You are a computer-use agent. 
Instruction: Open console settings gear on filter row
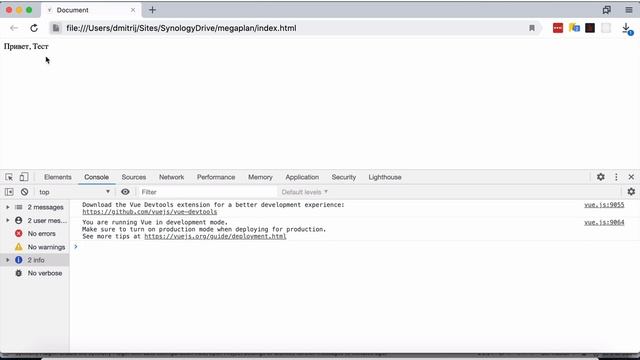click(631, 191)
